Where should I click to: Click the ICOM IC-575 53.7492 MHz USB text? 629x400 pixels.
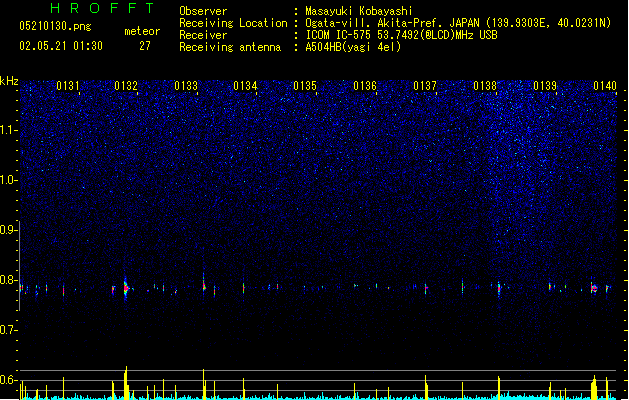click(x=401, y=35)
